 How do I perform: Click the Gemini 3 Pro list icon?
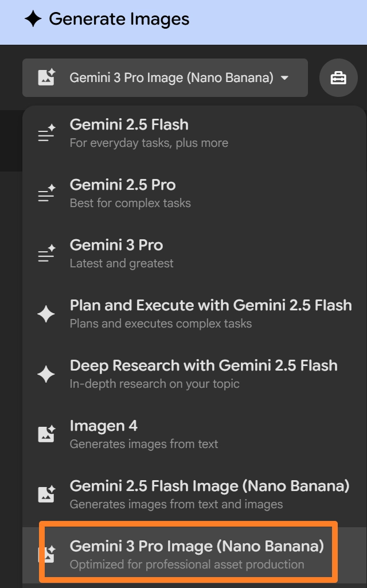point(46,254)
